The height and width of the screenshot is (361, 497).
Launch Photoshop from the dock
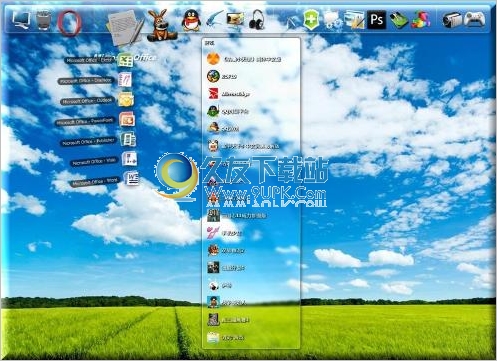(x=377, y=20)
